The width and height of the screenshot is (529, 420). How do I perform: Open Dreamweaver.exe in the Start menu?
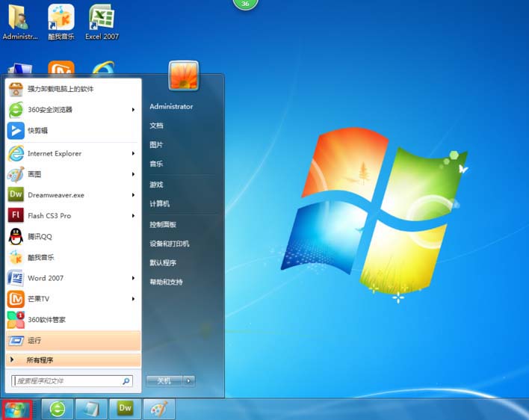pyautogui.click(x=73, y=195)
